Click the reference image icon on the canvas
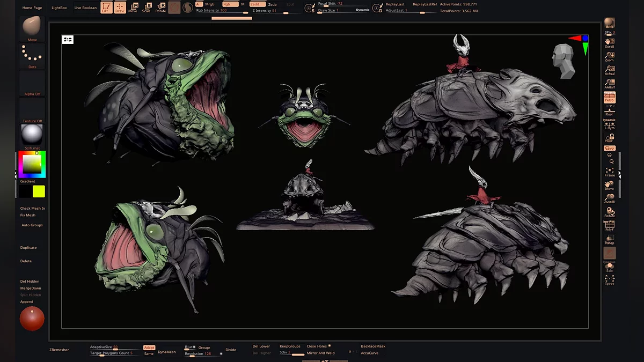Viewport: 644px width, 362px height. click(68, 39)
